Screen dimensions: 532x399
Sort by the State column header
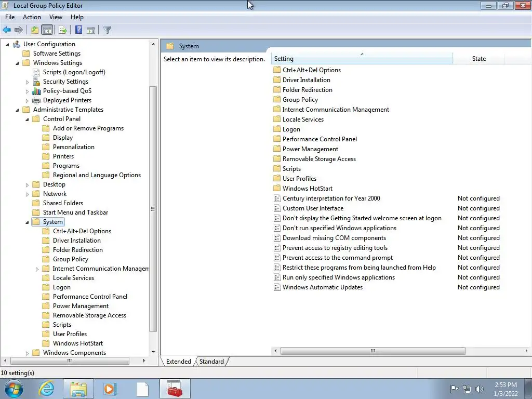478,58
